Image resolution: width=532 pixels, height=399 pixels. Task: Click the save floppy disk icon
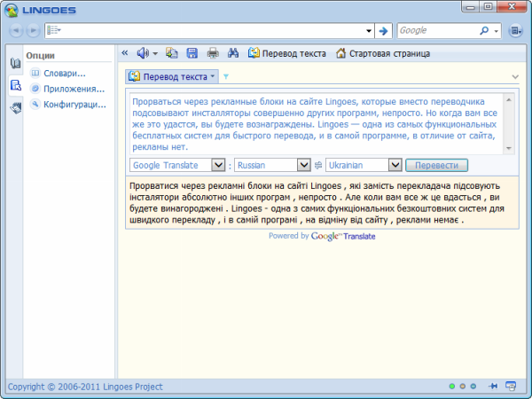(192, 53)
